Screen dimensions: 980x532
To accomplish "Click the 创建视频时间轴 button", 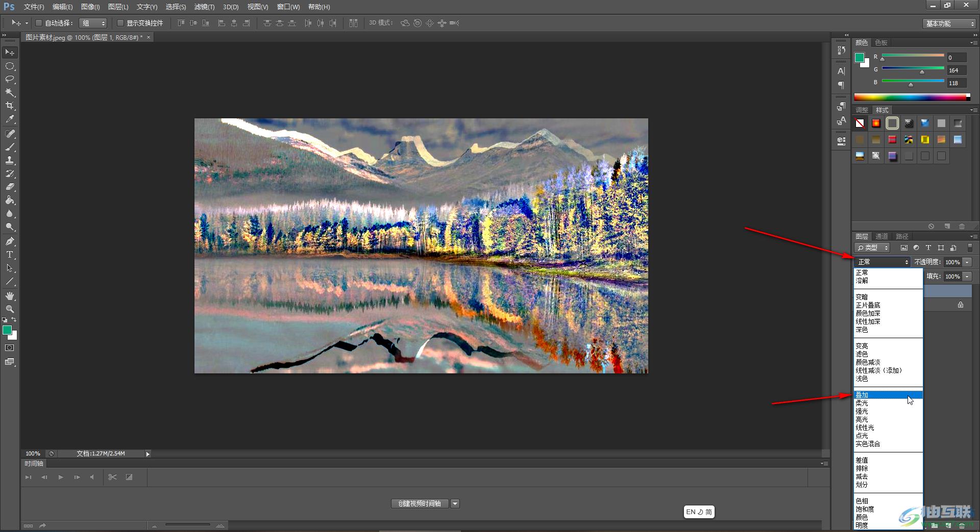I will click(x=420, y=504).
